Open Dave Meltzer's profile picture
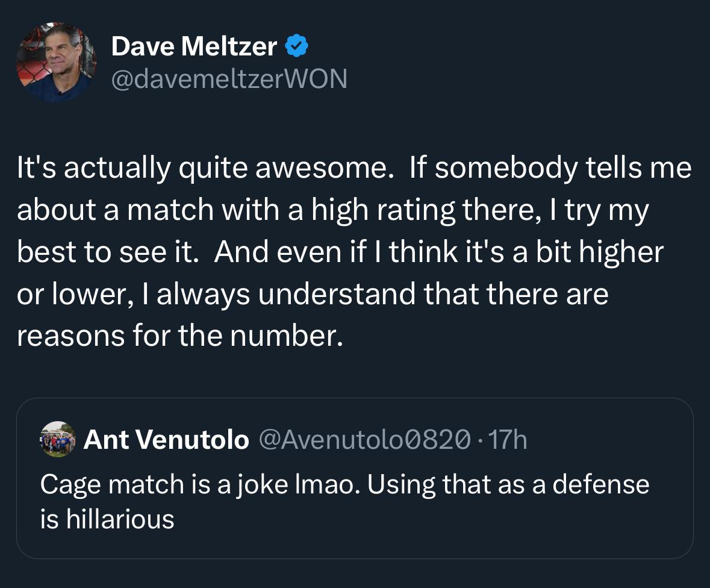The height and width of the screenshot is (588, 710). (55, 63)
